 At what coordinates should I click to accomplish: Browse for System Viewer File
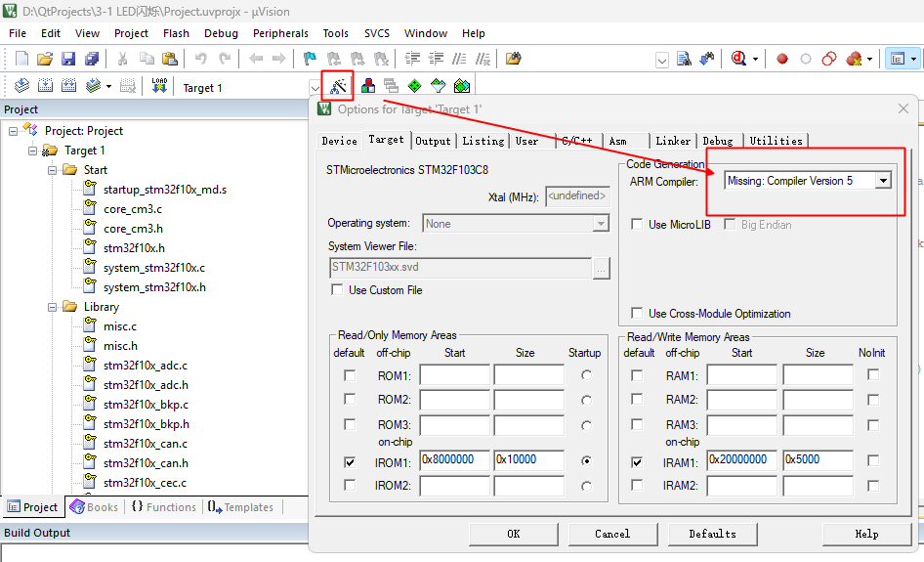tap(601, 269)
